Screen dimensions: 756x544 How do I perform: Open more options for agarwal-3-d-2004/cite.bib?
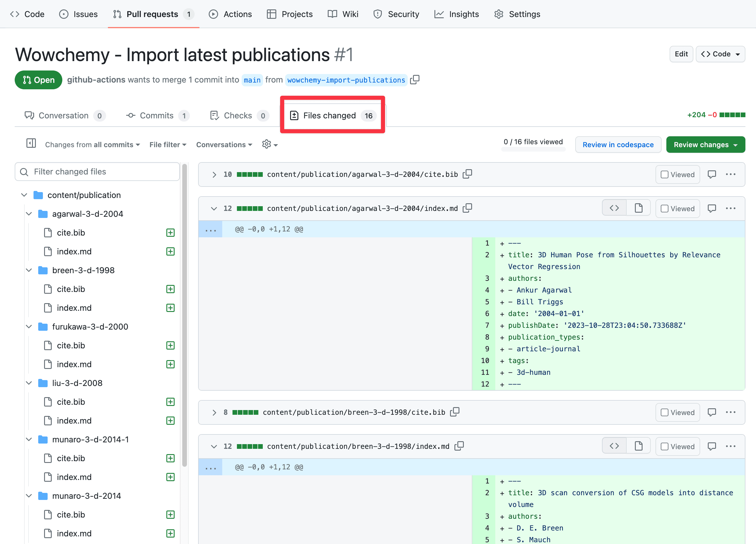pos(730,174)
